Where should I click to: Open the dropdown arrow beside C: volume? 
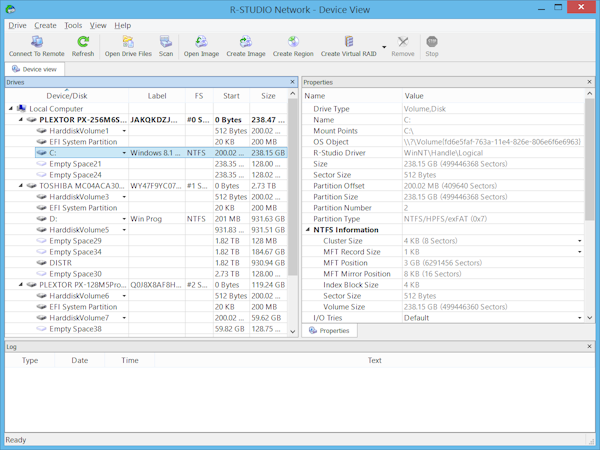click(124, 153)
